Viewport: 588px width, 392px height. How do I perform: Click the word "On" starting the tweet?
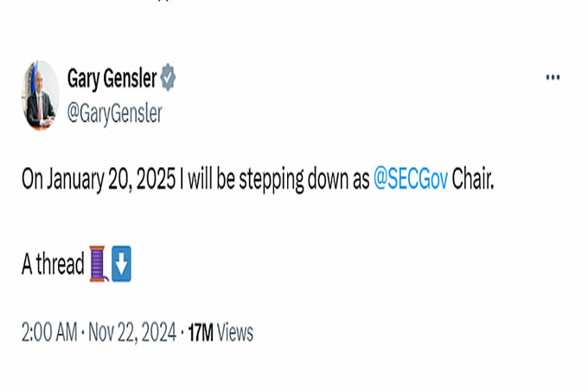(x=32, y=180)
